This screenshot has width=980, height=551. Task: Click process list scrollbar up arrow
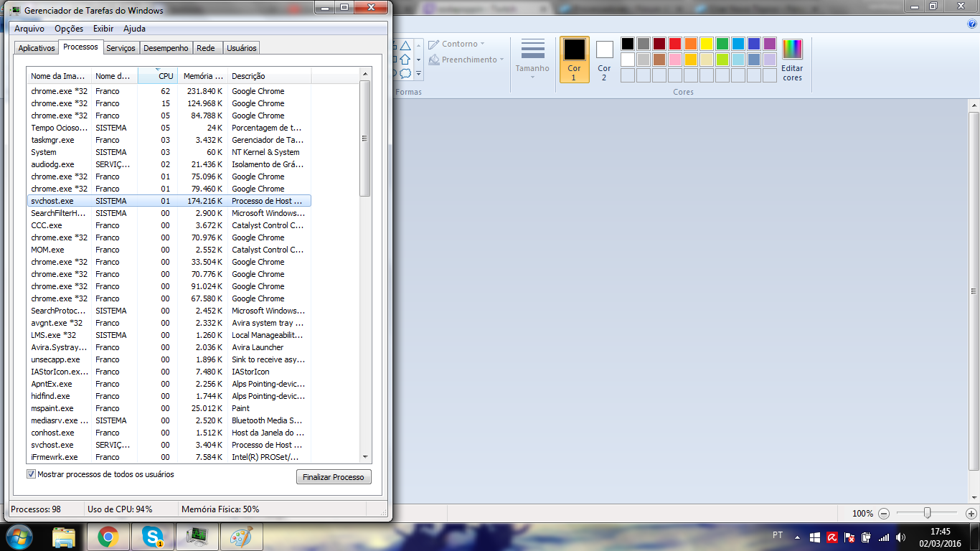pos(365,74)
